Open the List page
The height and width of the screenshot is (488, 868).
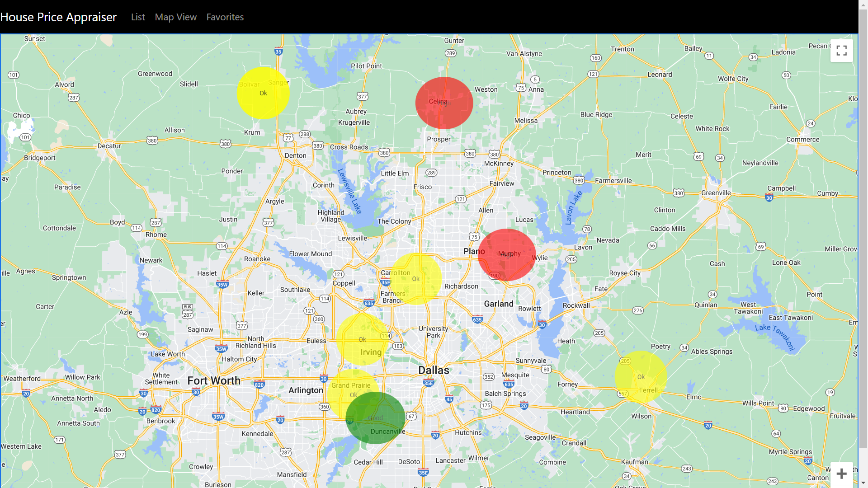pos(138,17)
